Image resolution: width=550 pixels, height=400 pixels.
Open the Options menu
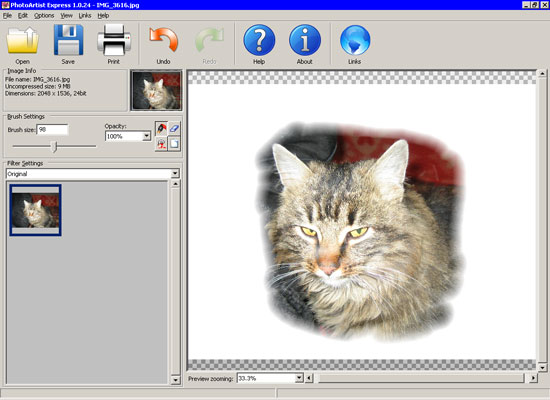(x=44, y=15)
